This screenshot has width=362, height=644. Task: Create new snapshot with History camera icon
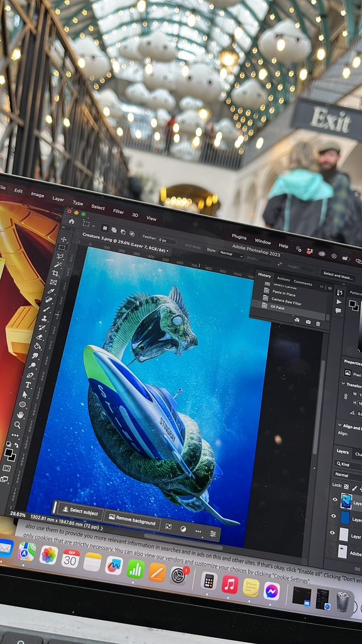[308, 322]
